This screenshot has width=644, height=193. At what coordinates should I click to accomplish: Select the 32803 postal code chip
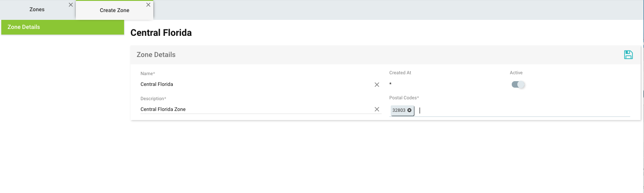coord(398,111)
